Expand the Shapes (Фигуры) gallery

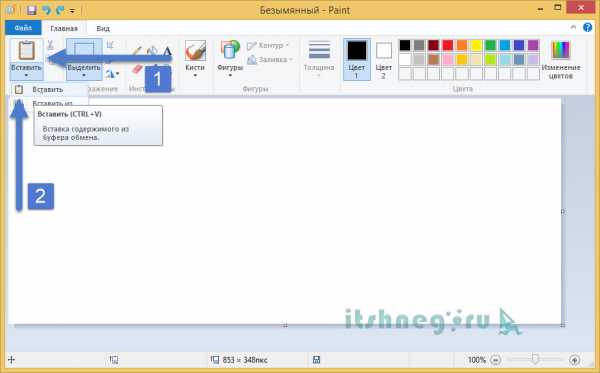click(x=230, y=58)
